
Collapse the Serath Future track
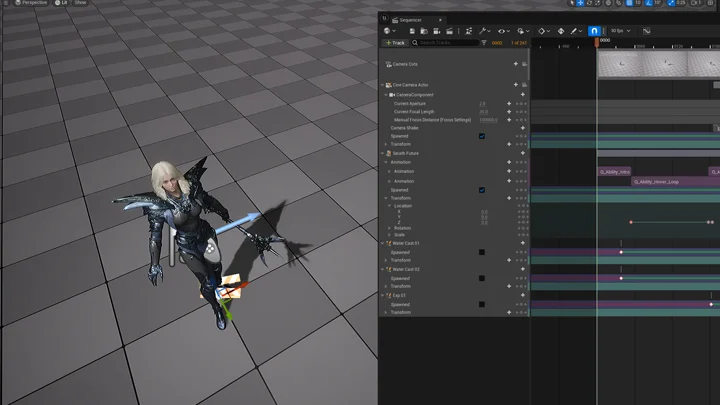[382, 153]
